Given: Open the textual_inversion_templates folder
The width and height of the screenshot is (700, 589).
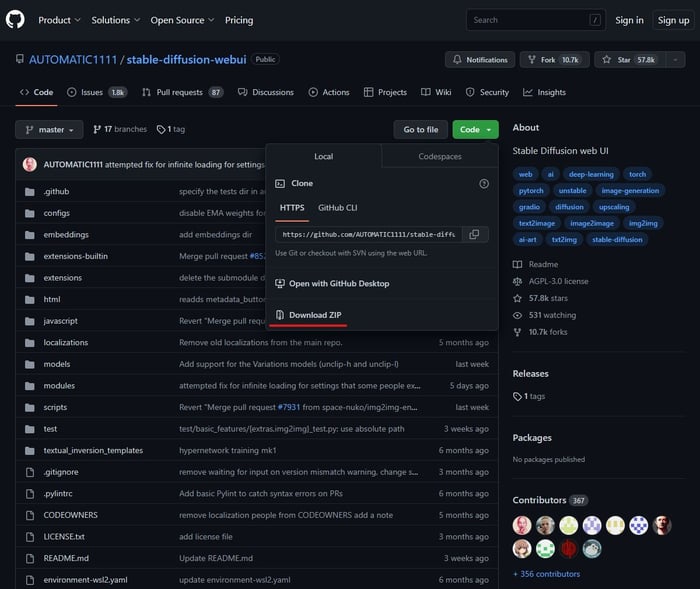Looking at the screenshot, I should pos(93,451).
